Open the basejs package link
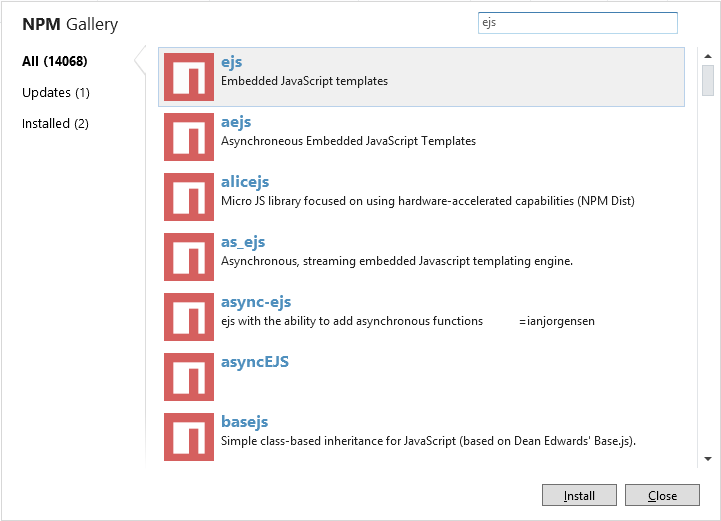 pos(245,422)
